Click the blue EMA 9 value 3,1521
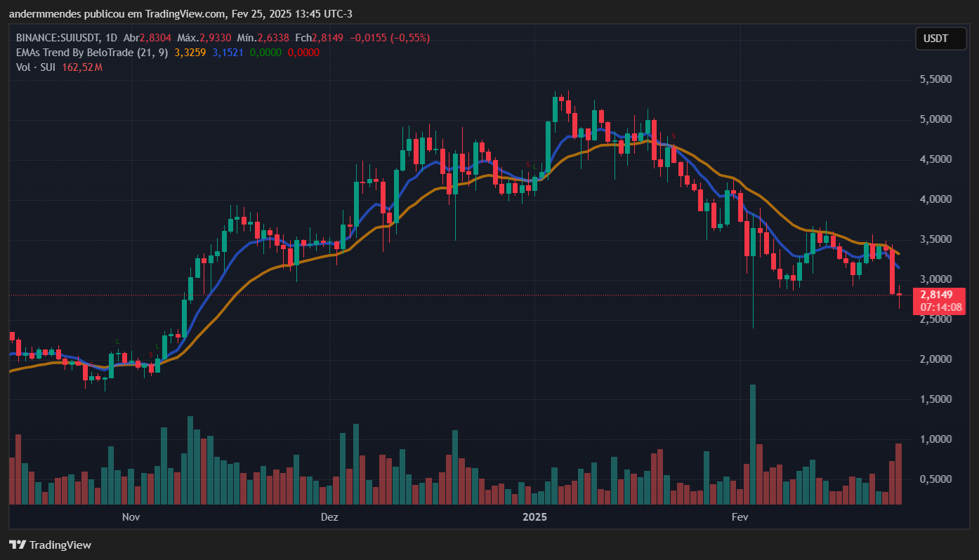Viewport: 979px width, 560px height. pyautogui.click(x=228, y=53)
